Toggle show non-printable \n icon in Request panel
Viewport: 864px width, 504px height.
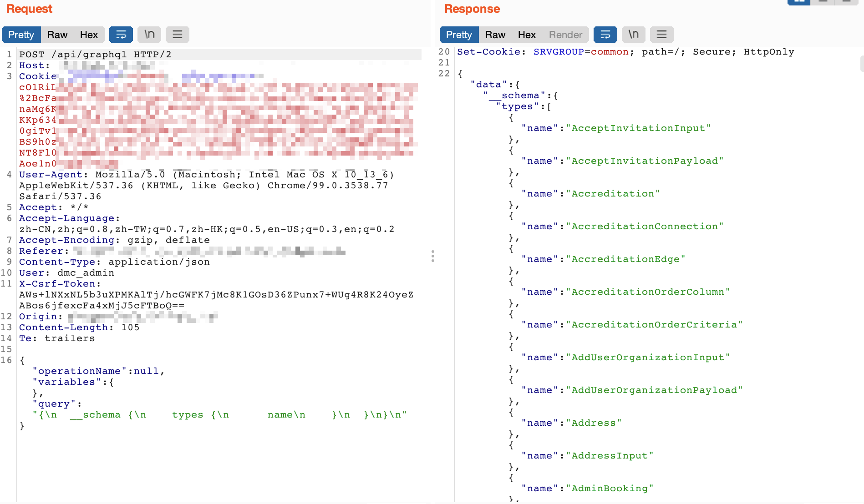[x=149, y=35]
